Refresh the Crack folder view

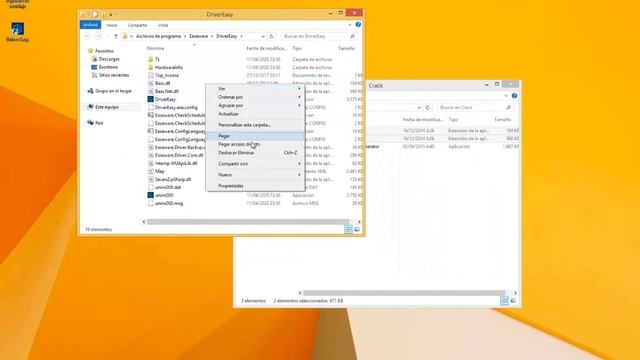427,107
